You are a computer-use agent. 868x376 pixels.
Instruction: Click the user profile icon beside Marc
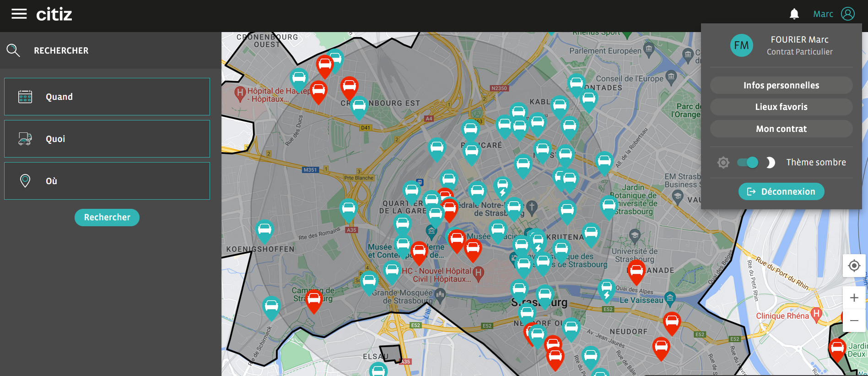tap(848, 14)
